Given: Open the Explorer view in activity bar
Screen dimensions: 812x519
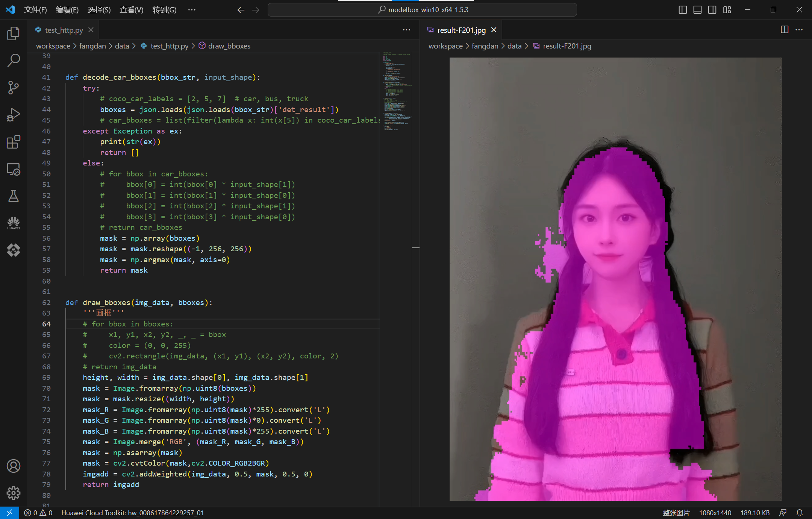Looking at the screenshot, I should (x=14, y=33).
